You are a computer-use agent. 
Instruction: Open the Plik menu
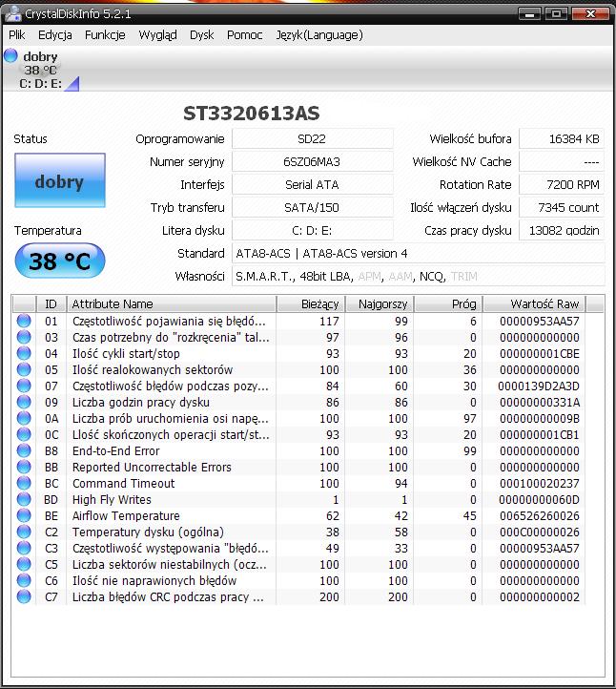[17, 35]
